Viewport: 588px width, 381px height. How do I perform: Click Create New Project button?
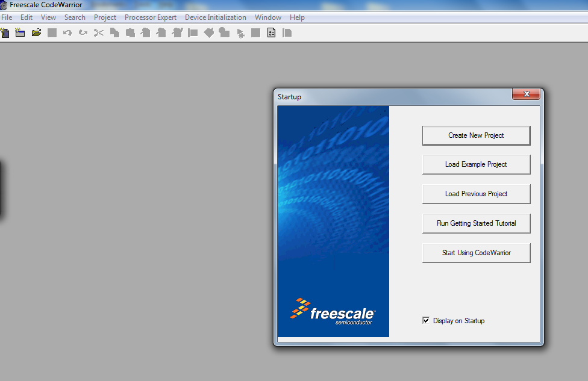pos(477,135)
